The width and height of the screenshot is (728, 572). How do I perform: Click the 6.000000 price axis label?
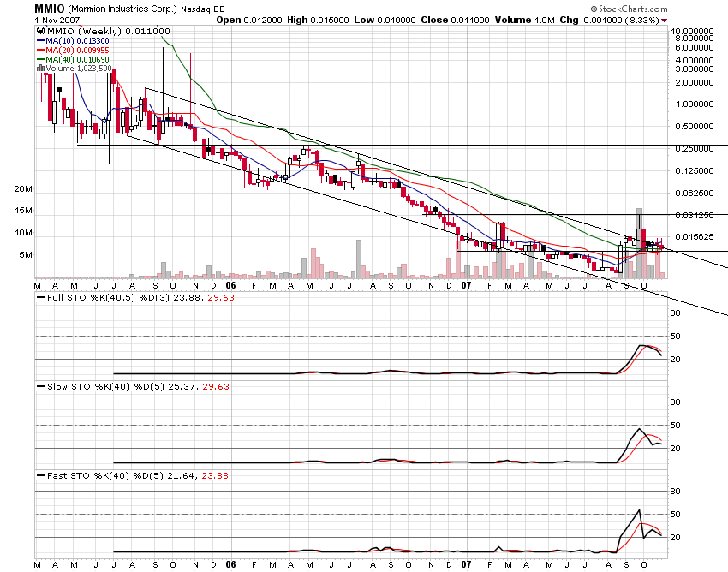(694, 48)
